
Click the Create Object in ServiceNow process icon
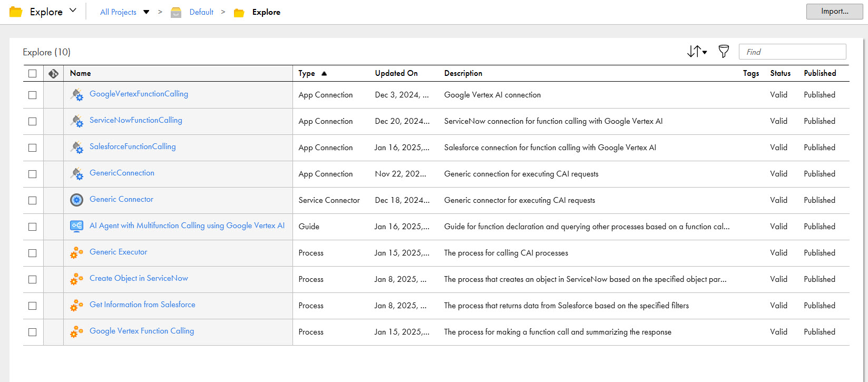click(77, 279)
